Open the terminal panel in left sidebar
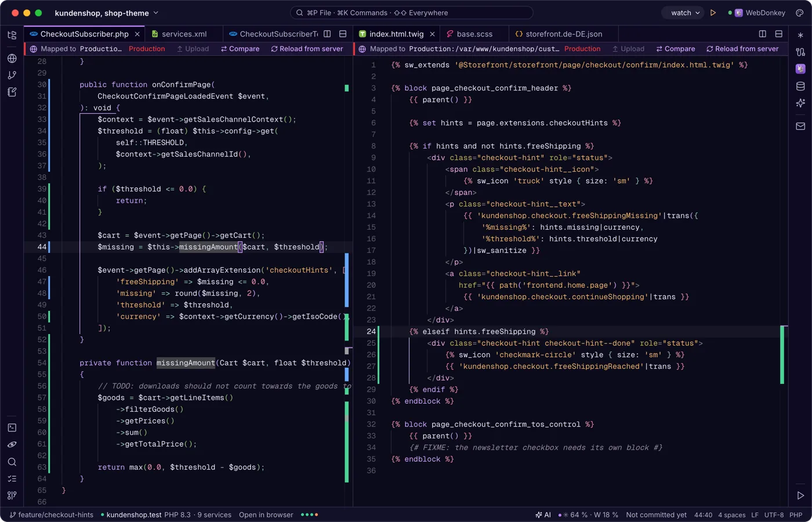The image size is (812, 522). pos(12,428)
